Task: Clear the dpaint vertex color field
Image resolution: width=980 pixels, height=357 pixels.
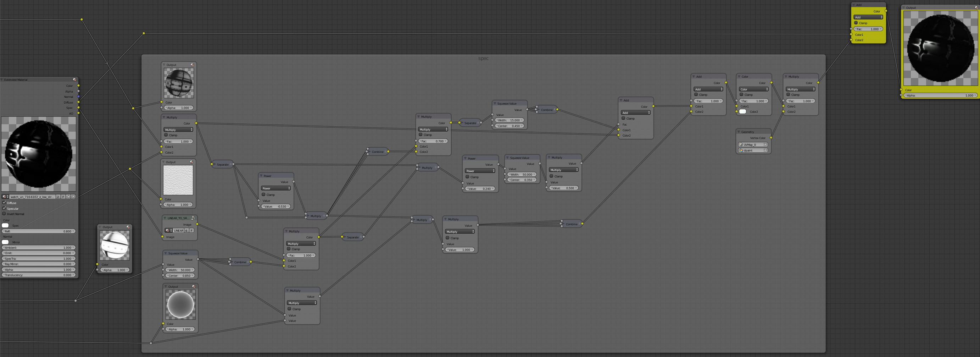Action: coord(765,150)
